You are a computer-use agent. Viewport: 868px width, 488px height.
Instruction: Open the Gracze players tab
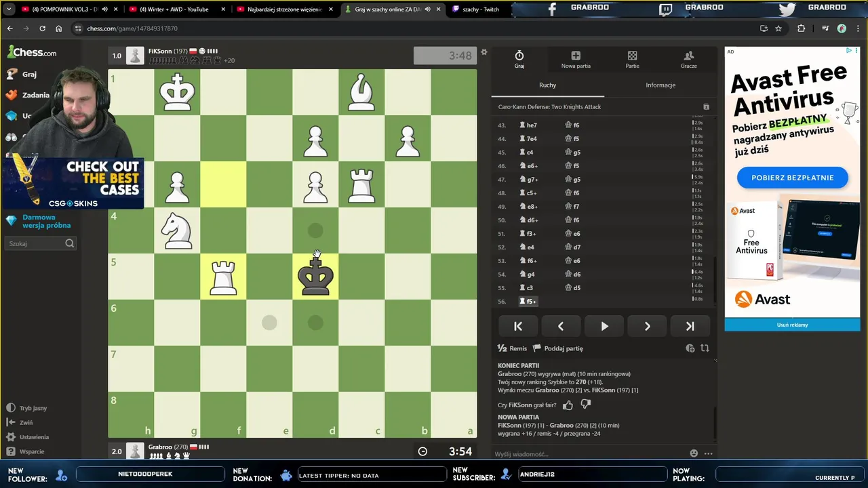688,60
